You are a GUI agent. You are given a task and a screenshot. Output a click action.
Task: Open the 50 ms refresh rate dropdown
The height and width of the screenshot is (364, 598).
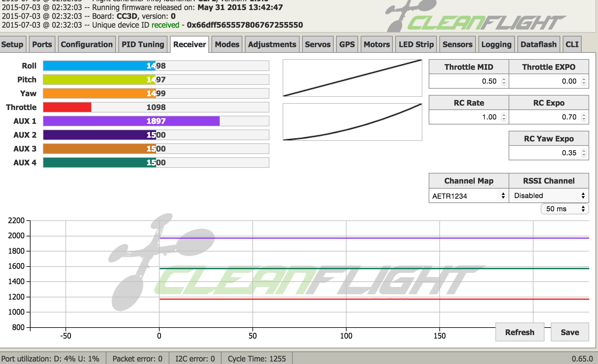(x=565, y=209)
